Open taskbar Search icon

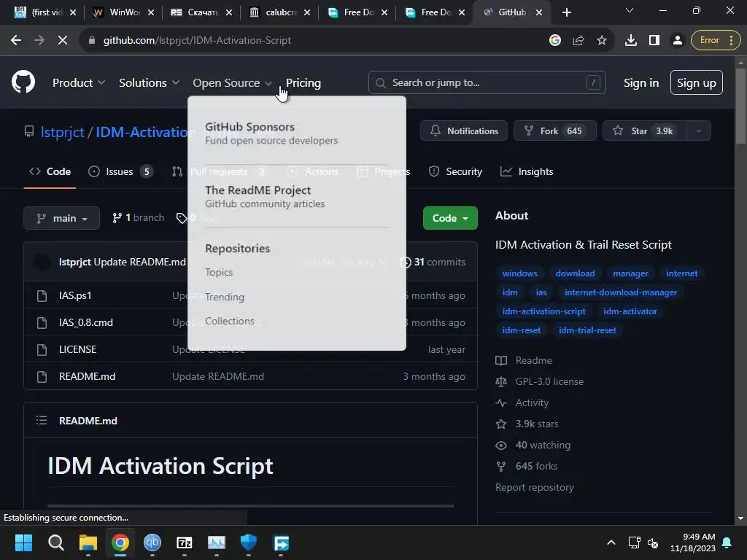[55, 542]
